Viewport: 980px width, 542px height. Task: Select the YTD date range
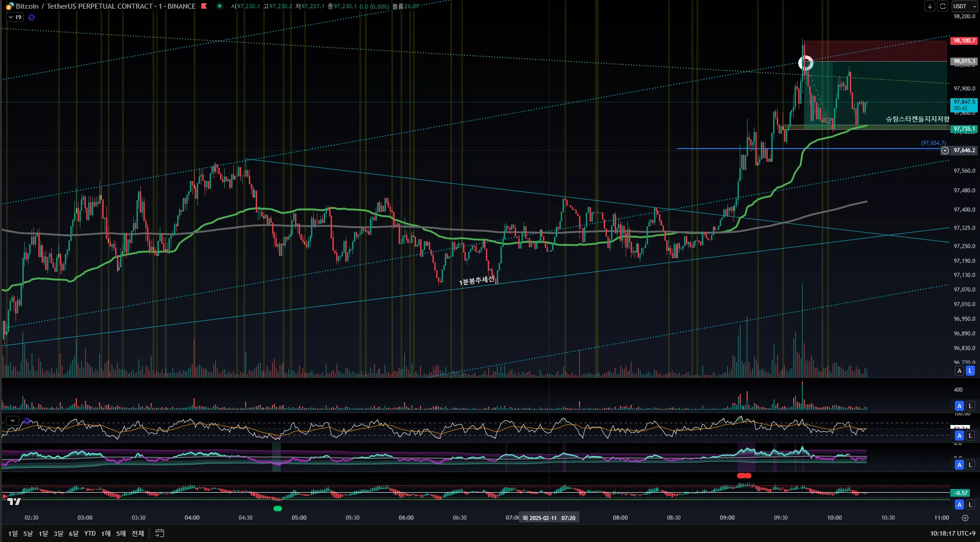(x=90, y=533)
